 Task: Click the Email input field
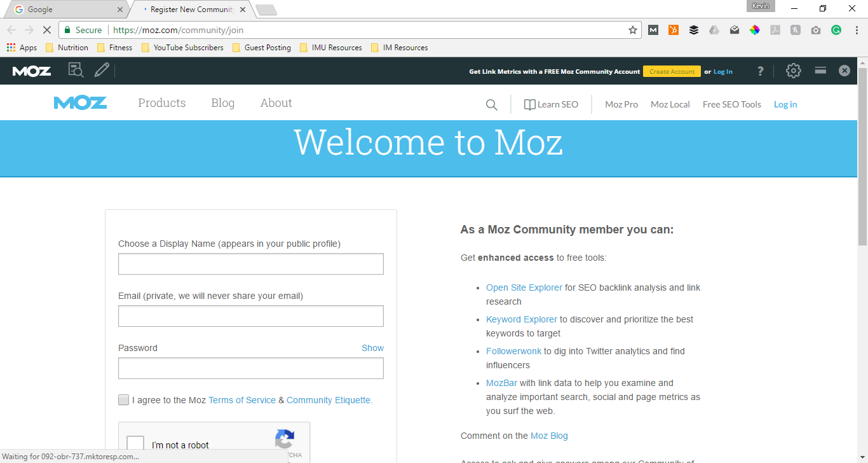[x=251, y=316]
